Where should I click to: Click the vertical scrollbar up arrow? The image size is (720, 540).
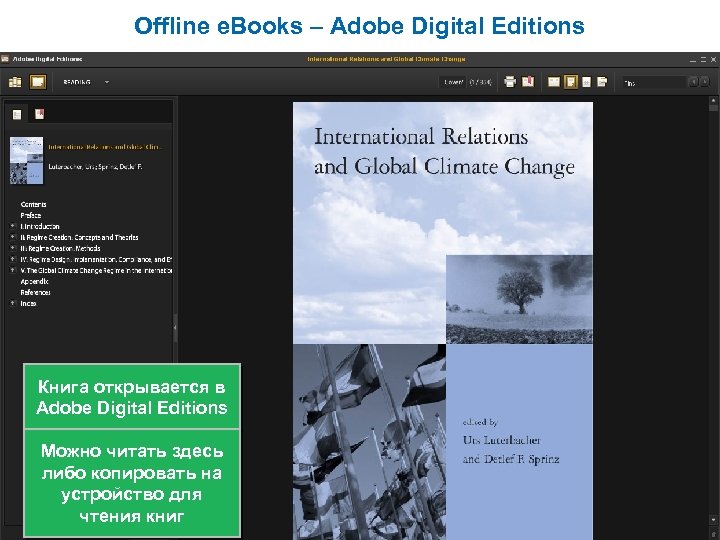(x=713, y=100)
